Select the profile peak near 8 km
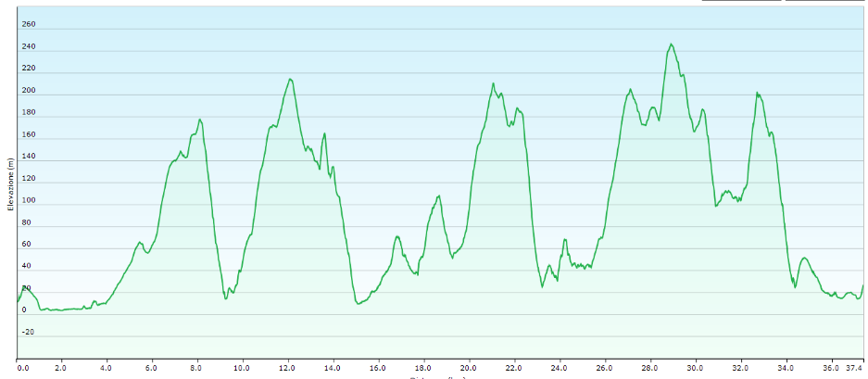The height and width of the screenshot is (379, 868). click(x=200, y=120)
